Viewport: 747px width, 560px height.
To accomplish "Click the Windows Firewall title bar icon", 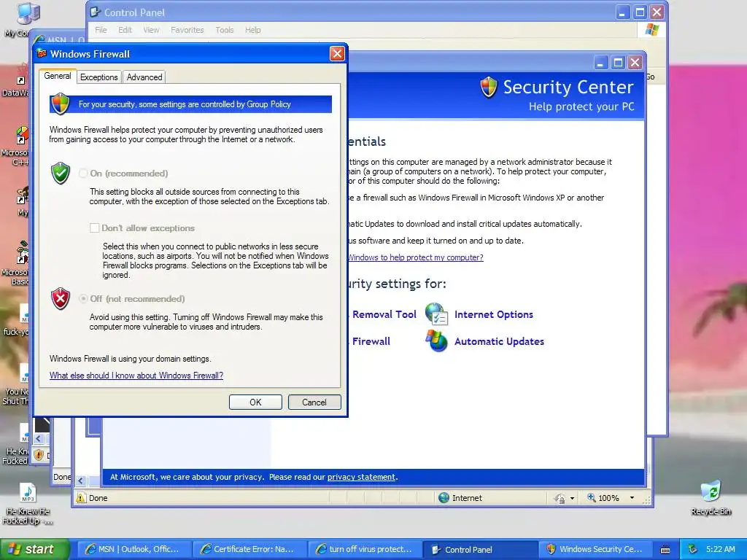I will pyautogui.click(x=42, y=53).
